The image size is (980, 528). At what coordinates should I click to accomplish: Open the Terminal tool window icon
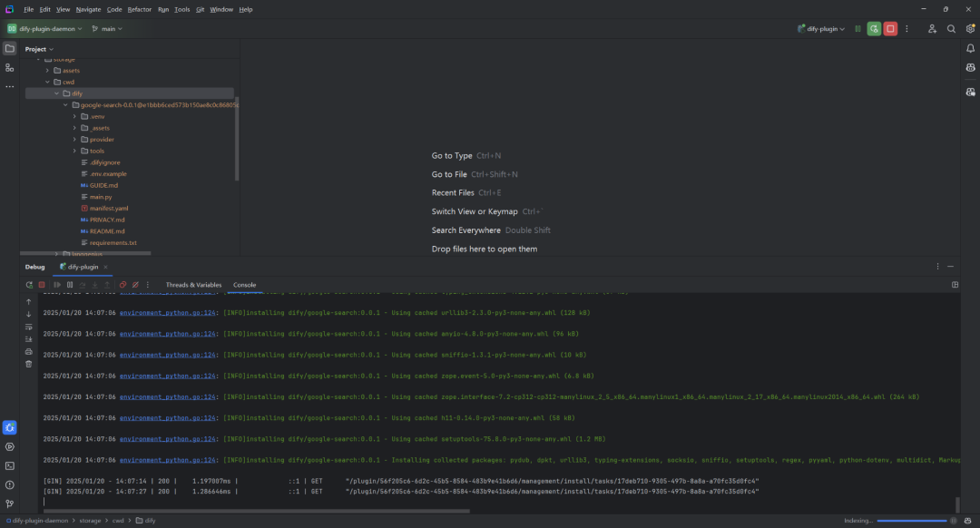coord(10,465)
